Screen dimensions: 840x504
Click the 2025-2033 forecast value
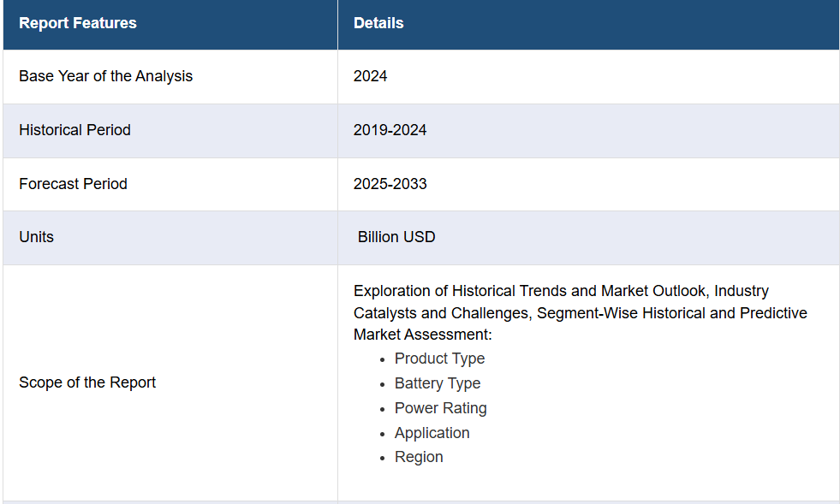coord(390,184)
